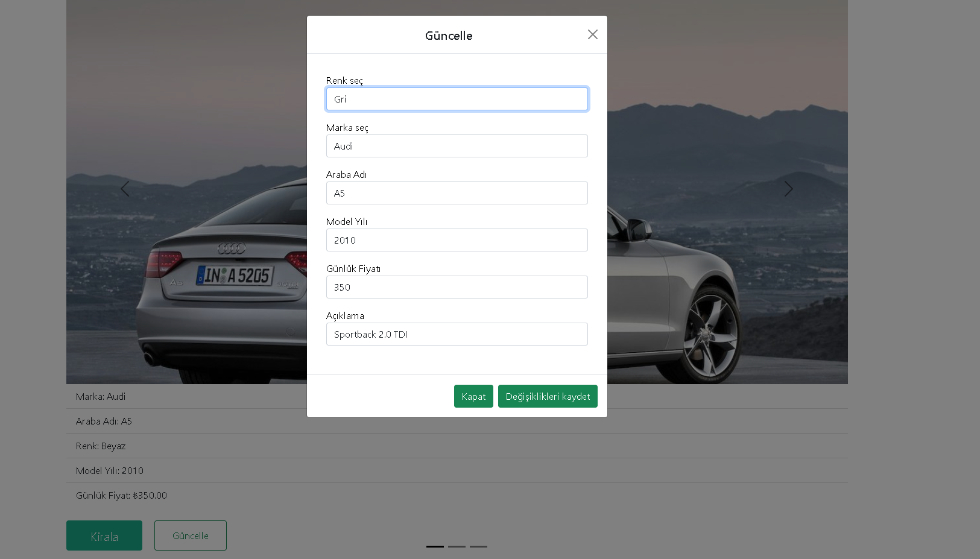Go to next carousel image arrow

[788, 189]
